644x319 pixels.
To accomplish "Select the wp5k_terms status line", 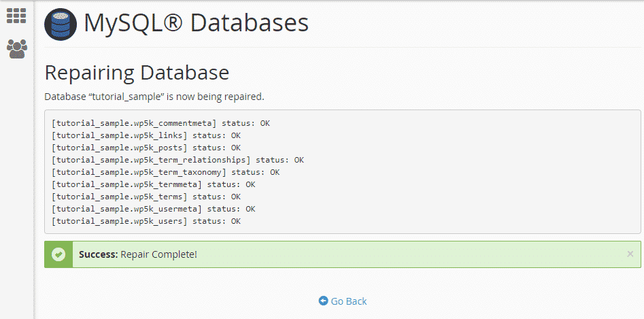I will point(146,197).
